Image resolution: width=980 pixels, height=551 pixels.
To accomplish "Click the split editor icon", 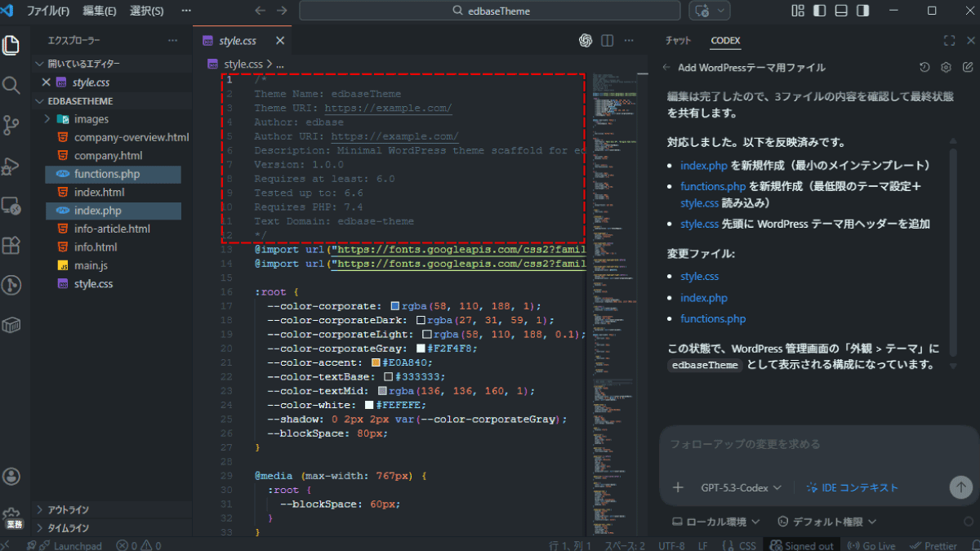I will (608, 41).
